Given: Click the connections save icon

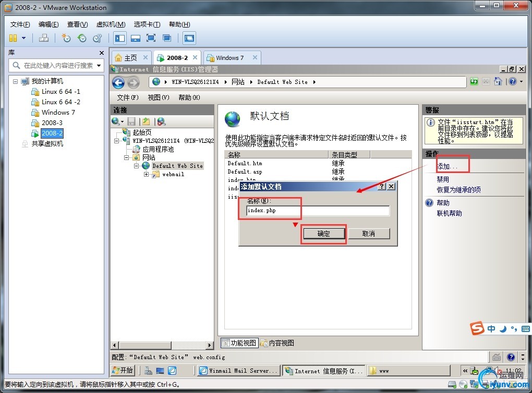Looking at the screenshot, I should click(131, 121).
